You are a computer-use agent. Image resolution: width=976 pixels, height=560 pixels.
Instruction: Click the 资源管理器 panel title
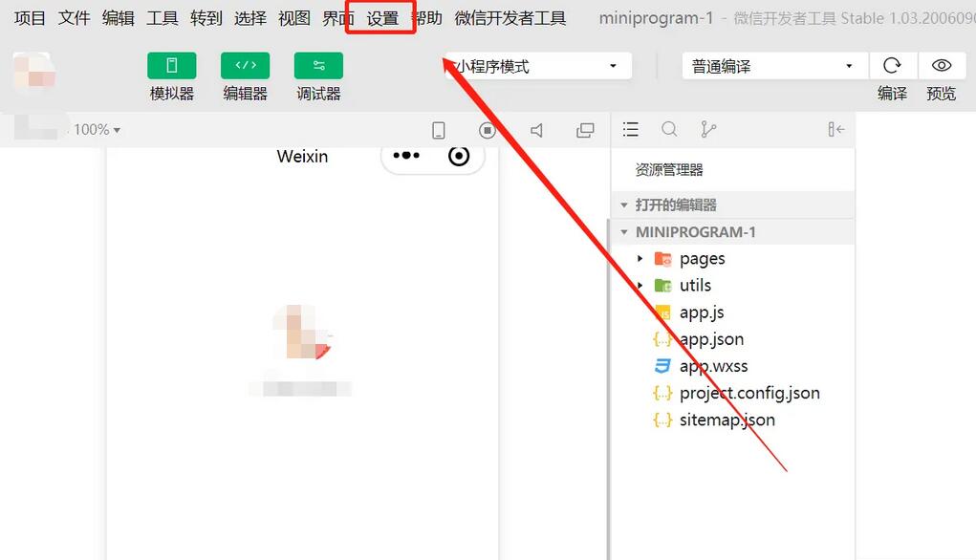tap(669, 170)
